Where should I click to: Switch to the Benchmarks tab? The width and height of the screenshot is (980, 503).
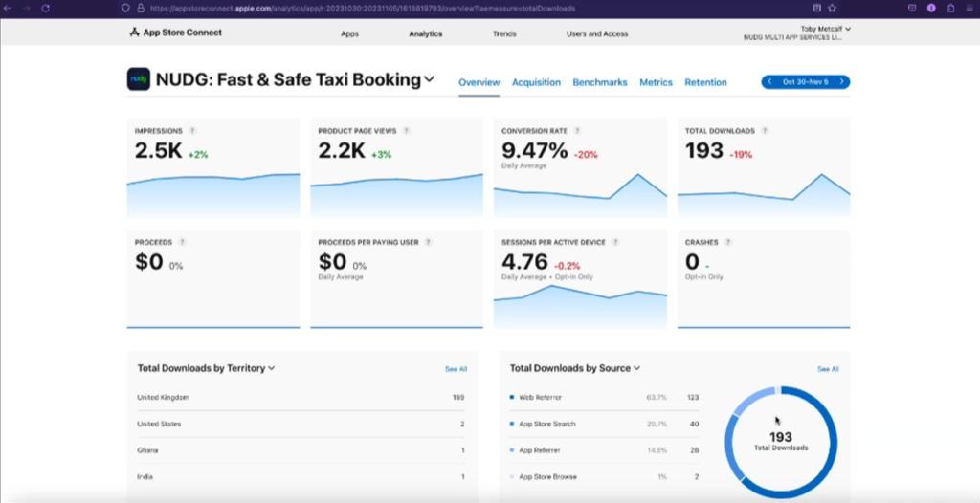click(600, 82)
